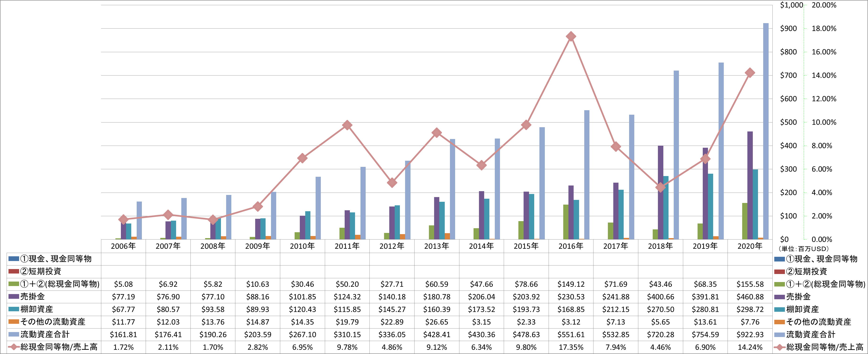Click the red swatch of ②短期投資 table row
The image size is (868, 354).
pyautogui.click(x=13, y=271)
